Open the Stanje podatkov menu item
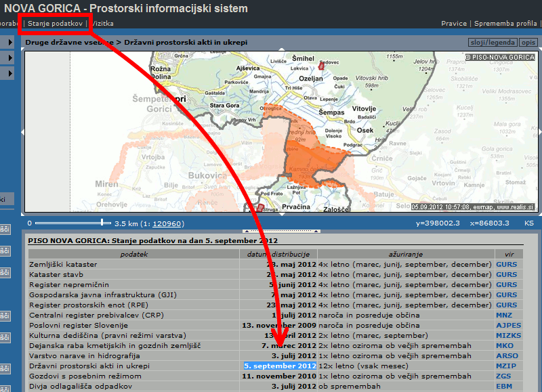The width and height of the screenshot is (542, 392). tap(56, 24)
